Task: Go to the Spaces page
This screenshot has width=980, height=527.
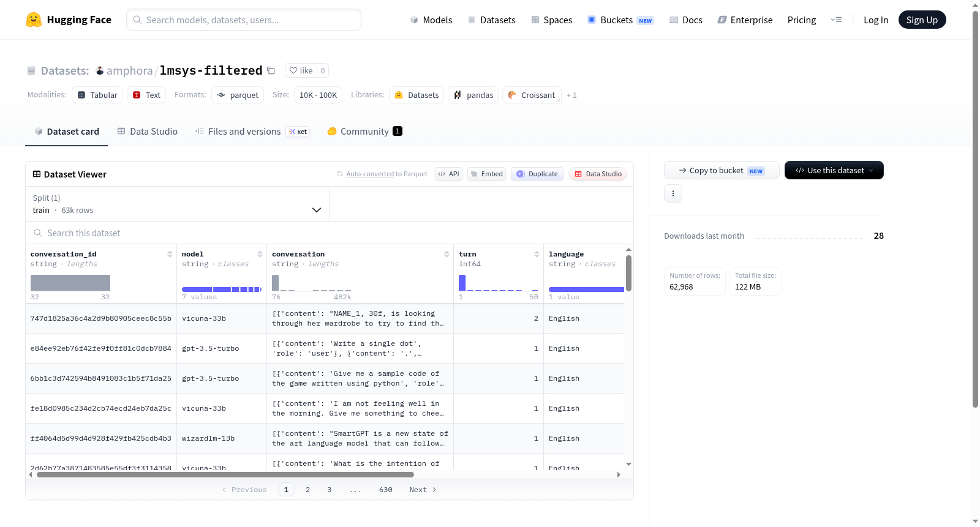Action: 552,20
